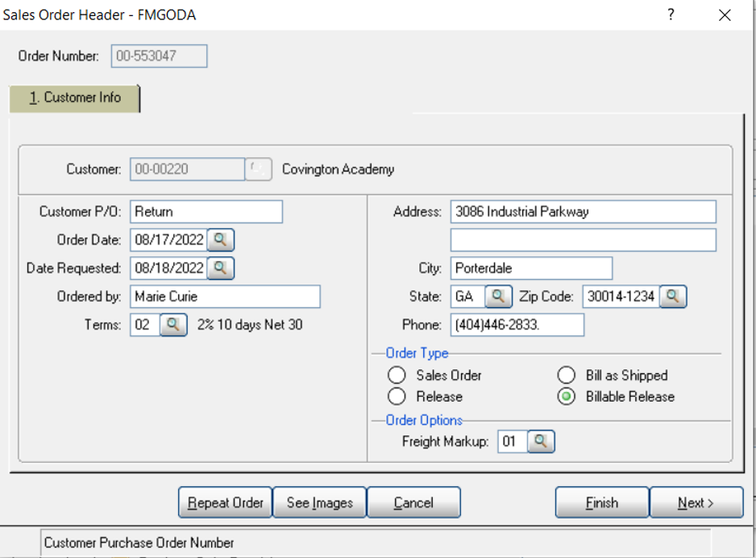Click the Freight Markup code field
The width and height of the screenshot is (756, 558).
point(513,441)
